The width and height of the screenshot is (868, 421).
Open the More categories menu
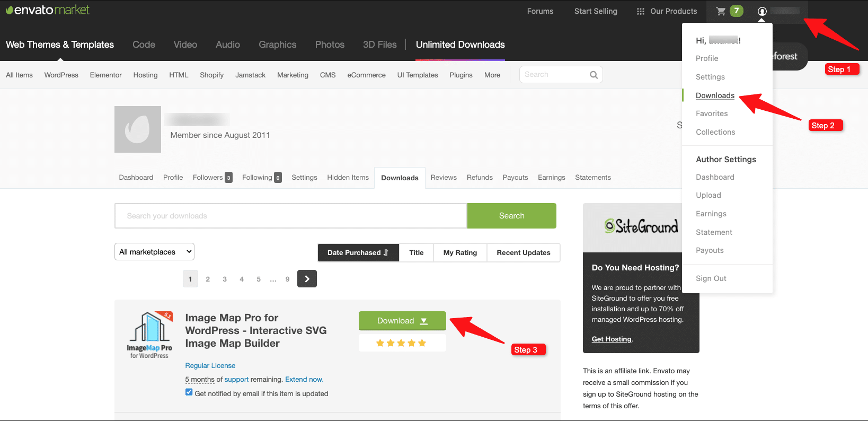point(492,75)
